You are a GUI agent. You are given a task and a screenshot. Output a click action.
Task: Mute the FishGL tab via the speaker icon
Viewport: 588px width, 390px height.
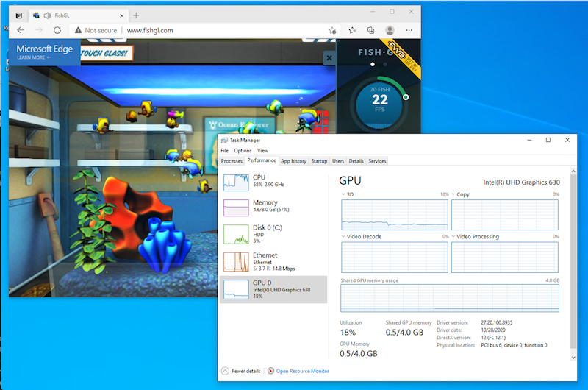pyautogui.click(x=48, y=15)
